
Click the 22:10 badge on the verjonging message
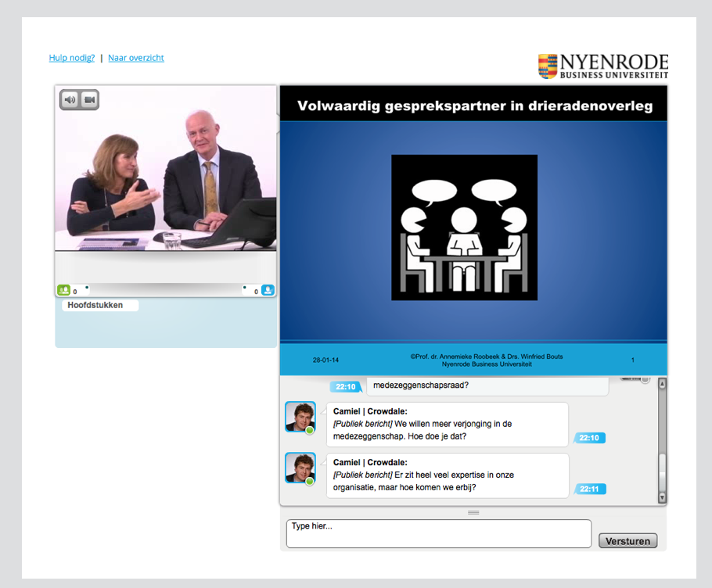(x=589, y=438)
